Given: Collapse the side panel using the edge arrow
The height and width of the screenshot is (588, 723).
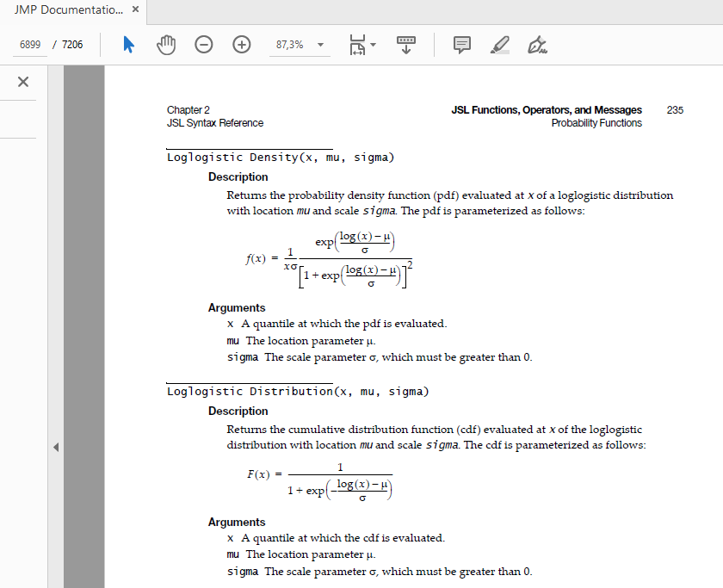Looking at the screenshot, I should click(57, 447).
